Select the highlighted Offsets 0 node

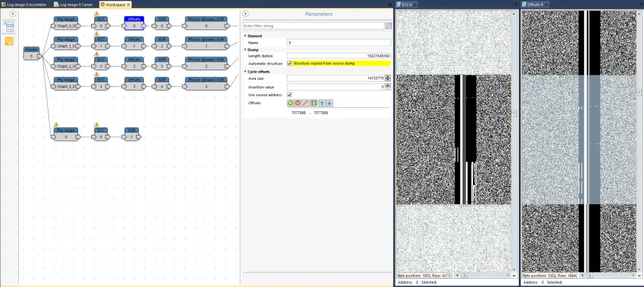tap(134, 23)
